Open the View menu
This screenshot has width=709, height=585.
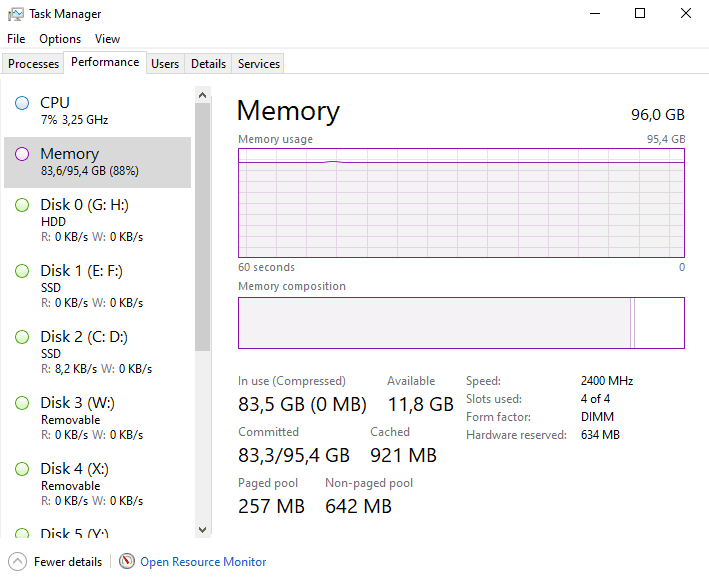[x=107, y=39]
